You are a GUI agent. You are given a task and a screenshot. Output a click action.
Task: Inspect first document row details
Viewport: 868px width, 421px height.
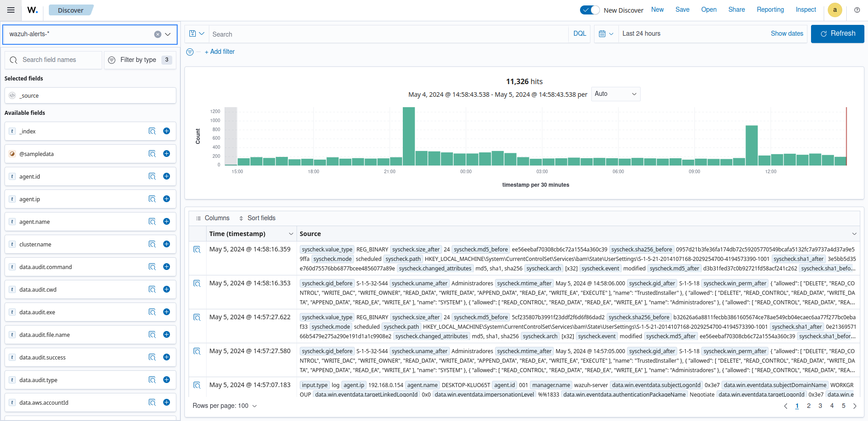point(197,250)
